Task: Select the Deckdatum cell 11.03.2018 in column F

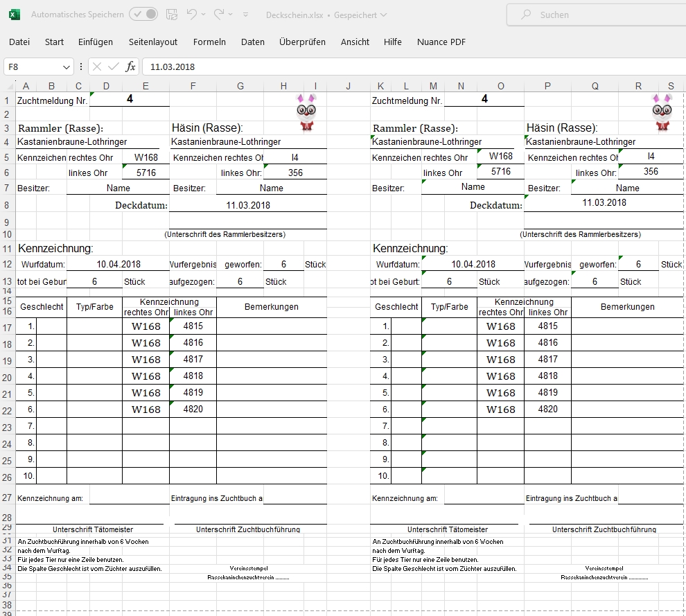Action: (x=248, y=205)
